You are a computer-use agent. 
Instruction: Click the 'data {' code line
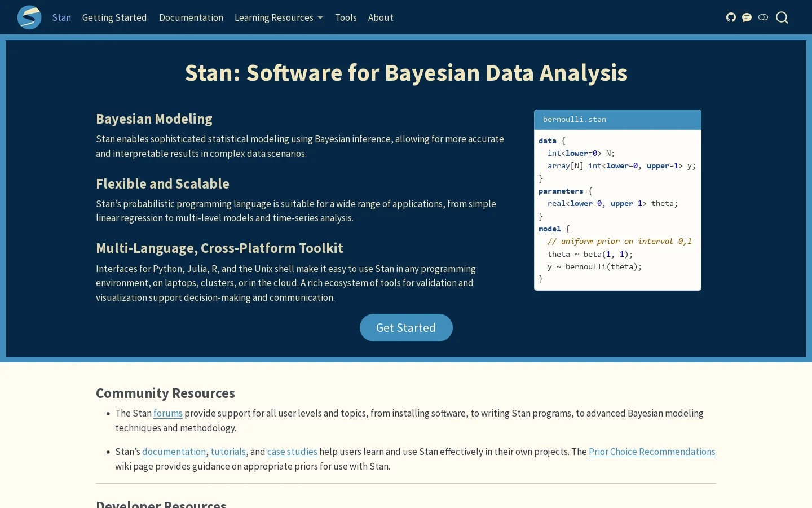551,141
